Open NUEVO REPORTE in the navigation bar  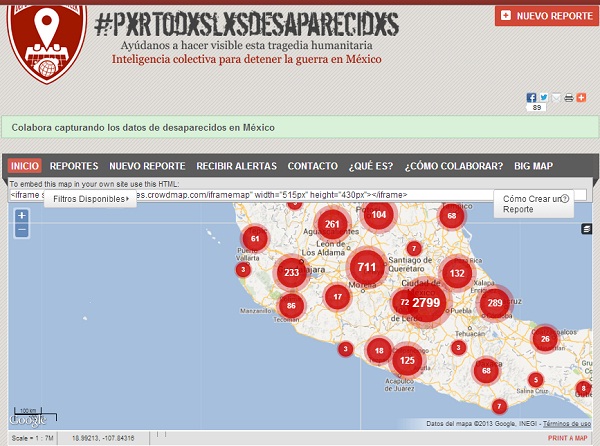pyautogui.click(x=147, y=166)
